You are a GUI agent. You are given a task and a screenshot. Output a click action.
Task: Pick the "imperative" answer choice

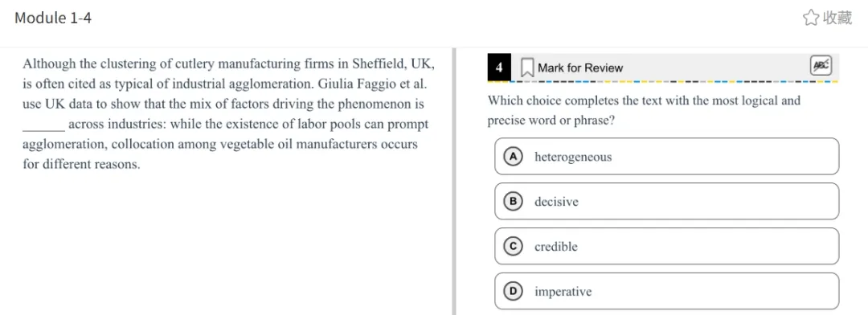[x=563, y=292]
